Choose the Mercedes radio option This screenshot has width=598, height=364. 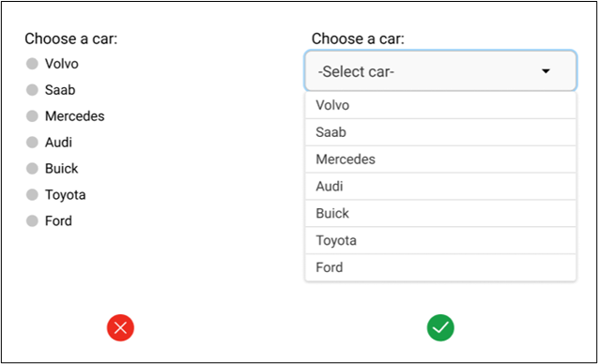[x=32, y=116]
